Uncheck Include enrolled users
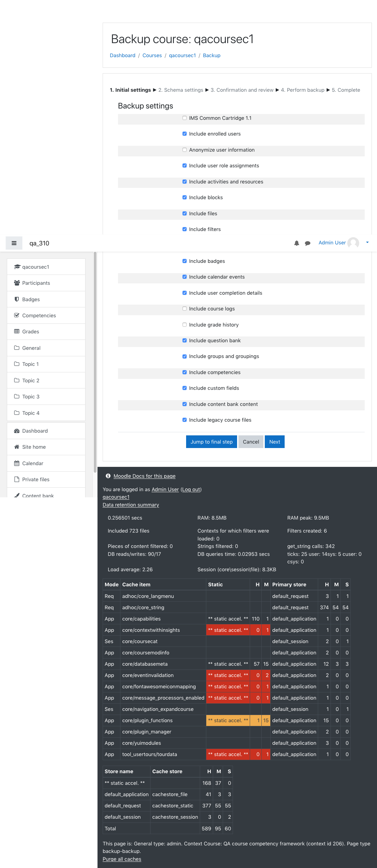The image size is (377, 868). pyautogui.click(x=184, y=134)
